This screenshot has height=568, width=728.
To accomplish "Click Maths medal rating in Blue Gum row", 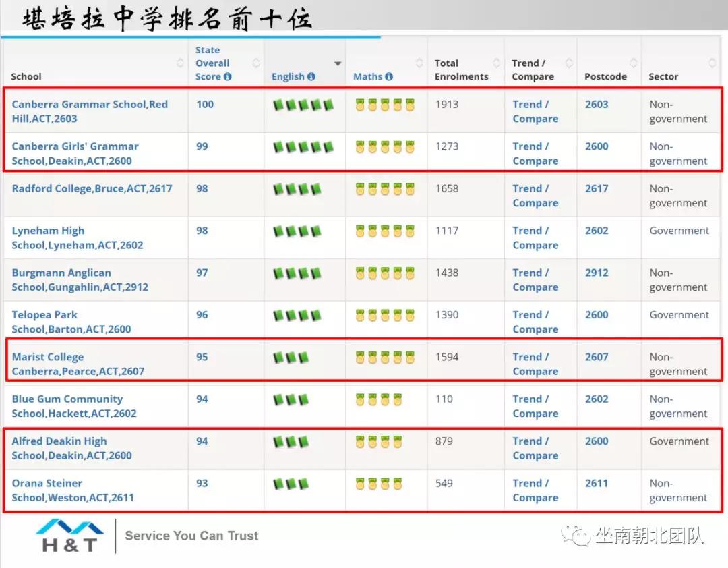I will [379, 399].
